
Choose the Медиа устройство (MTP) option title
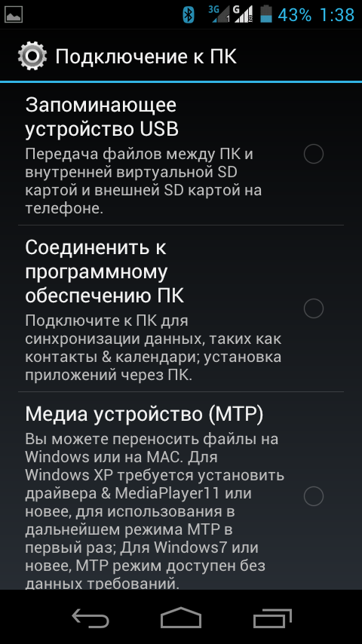coord(144,415)
